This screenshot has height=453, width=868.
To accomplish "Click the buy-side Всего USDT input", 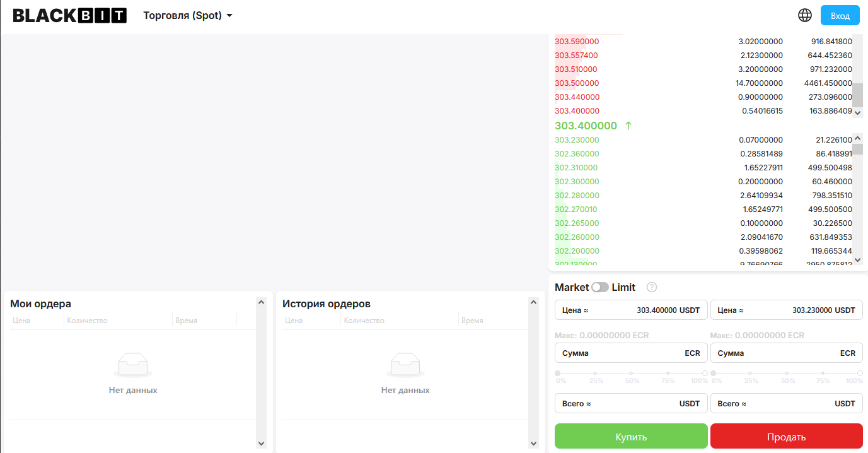I will (631, 403).
